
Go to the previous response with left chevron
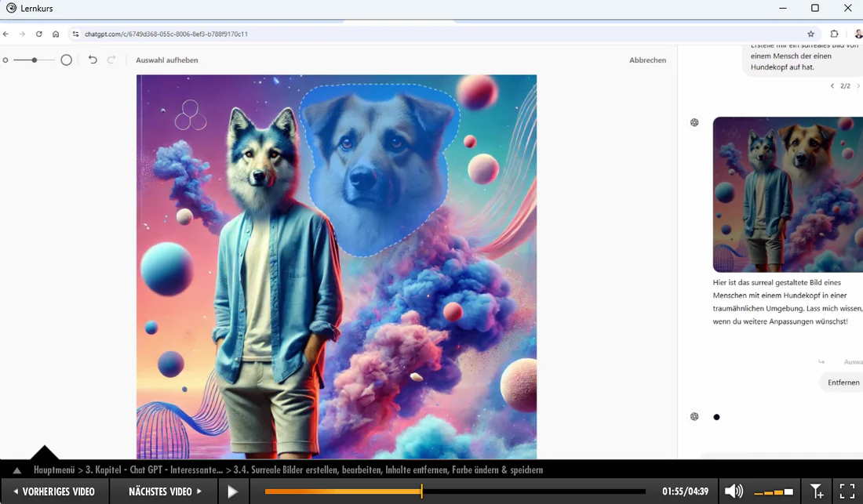[x=832, y=86]
